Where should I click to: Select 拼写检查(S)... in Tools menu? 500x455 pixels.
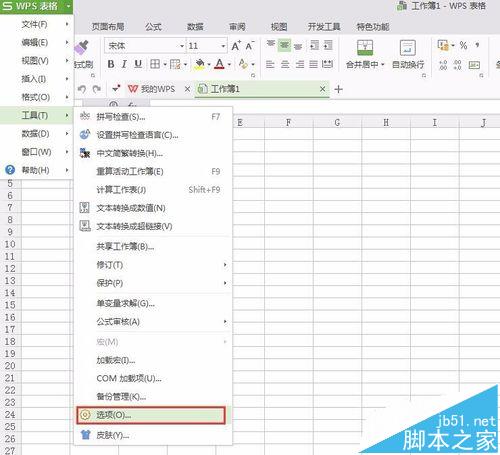pyautogui.click(x=153, y=117)
